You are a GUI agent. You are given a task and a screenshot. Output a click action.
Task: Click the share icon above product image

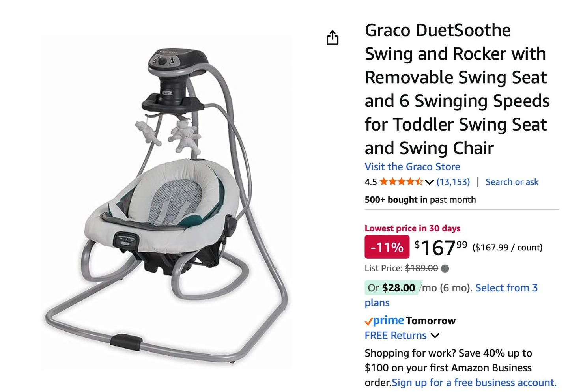pyautogui.click(x=333, y=38)
